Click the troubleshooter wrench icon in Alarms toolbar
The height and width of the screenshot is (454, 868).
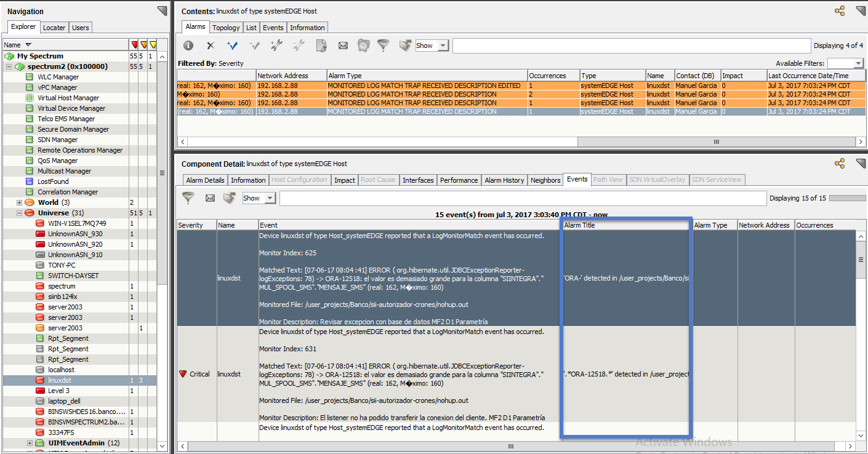(x=276, y=46)
